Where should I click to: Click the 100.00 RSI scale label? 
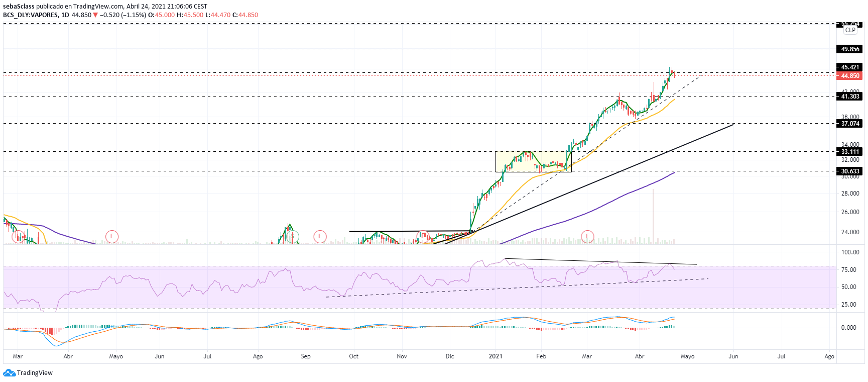pos(850,252)
